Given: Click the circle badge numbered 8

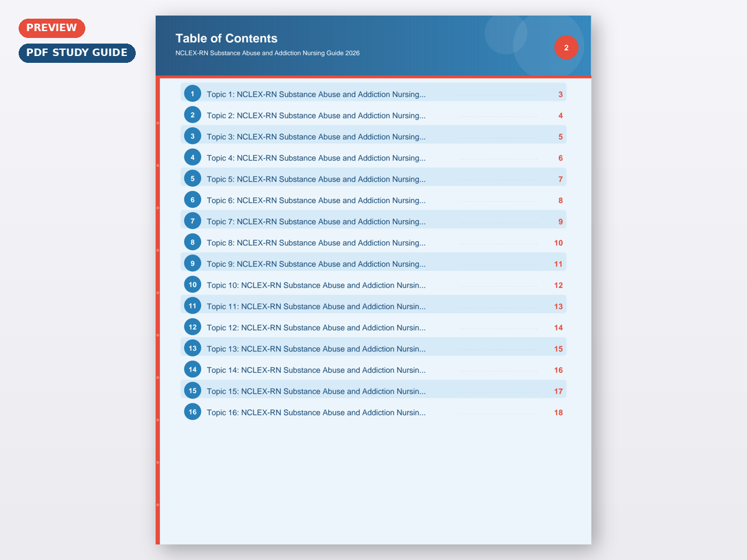Looking at the screenshot, I should (x=192, y=243).
